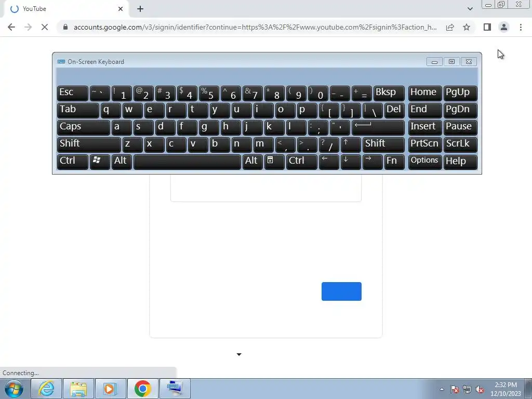Toggle the left Alt key

122,162
